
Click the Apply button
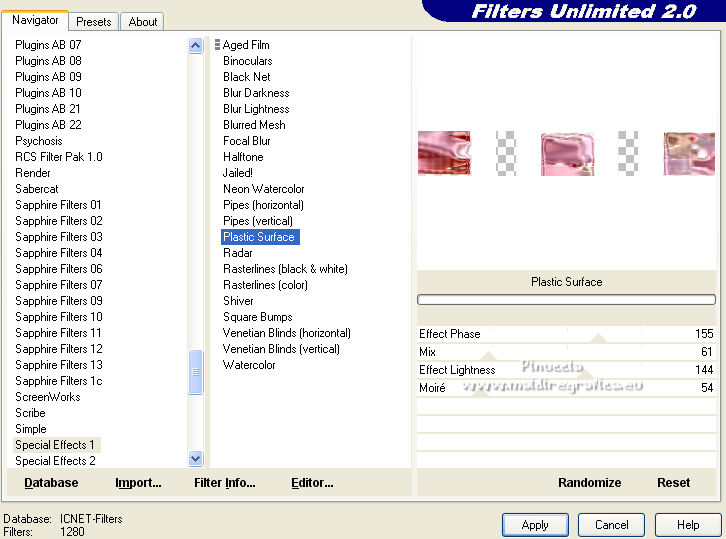click(x=535, y=525)
